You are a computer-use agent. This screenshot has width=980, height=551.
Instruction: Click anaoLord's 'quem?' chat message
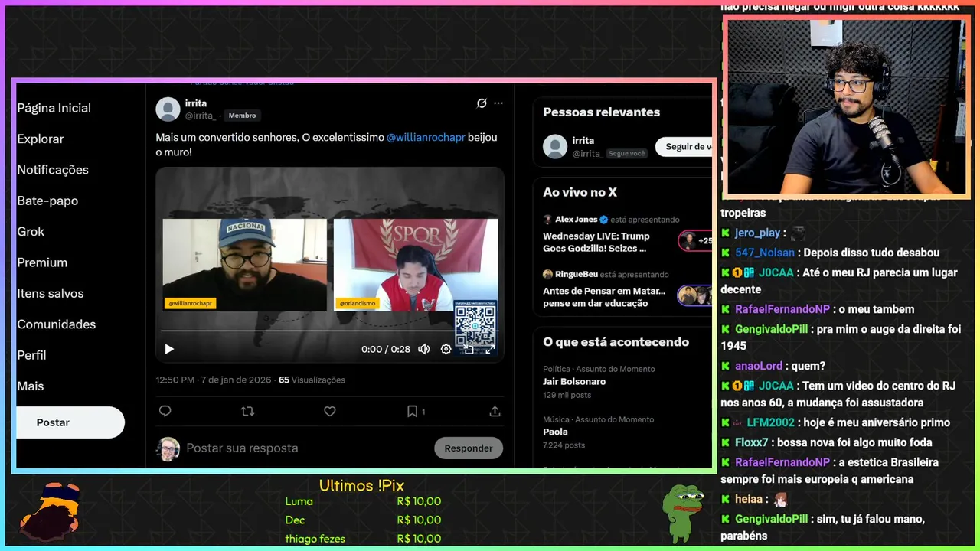(773, 366)
